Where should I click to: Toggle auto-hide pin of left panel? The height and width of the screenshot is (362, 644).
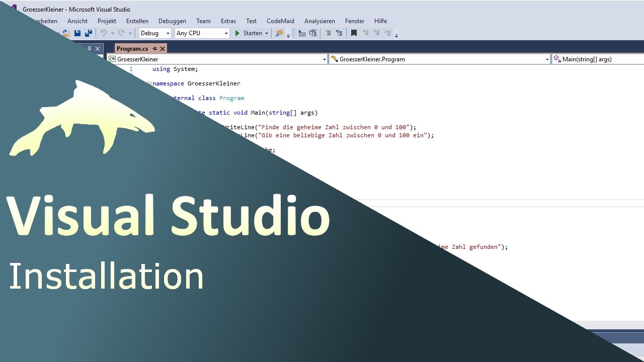point(90,48)
